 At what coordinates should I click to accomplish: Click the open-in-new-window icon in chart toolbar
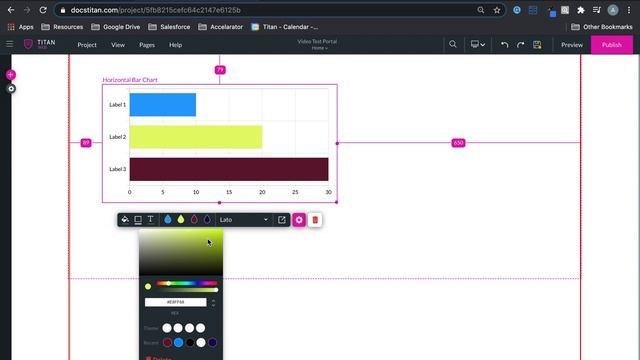pos(282,220)
